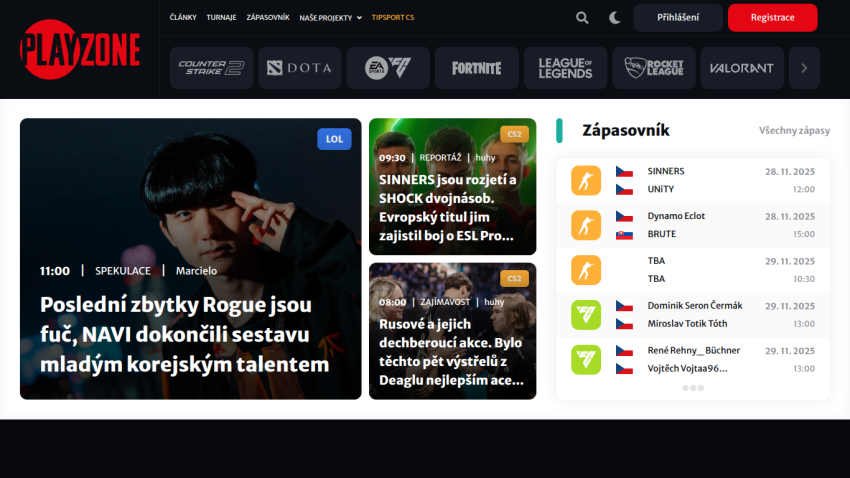Click the SPEKULACE category label
The image size is (850, 478).
coord(123,271)
